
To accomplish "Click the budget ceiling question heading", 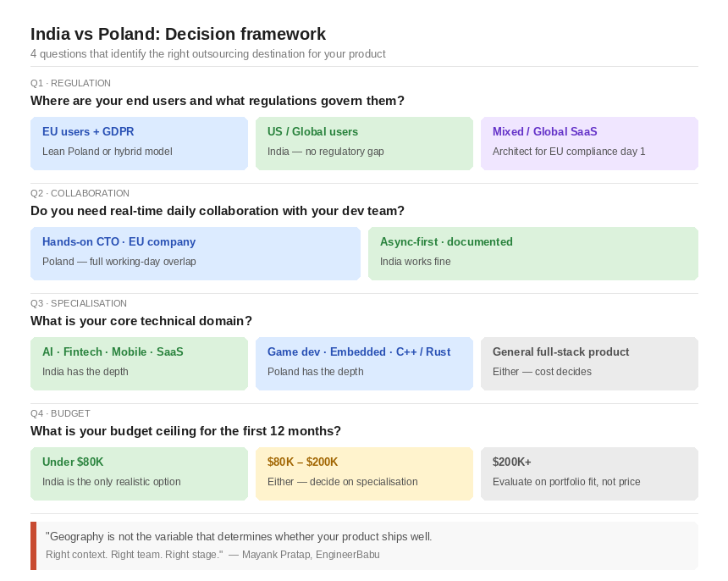I will [x=185, y=431].
